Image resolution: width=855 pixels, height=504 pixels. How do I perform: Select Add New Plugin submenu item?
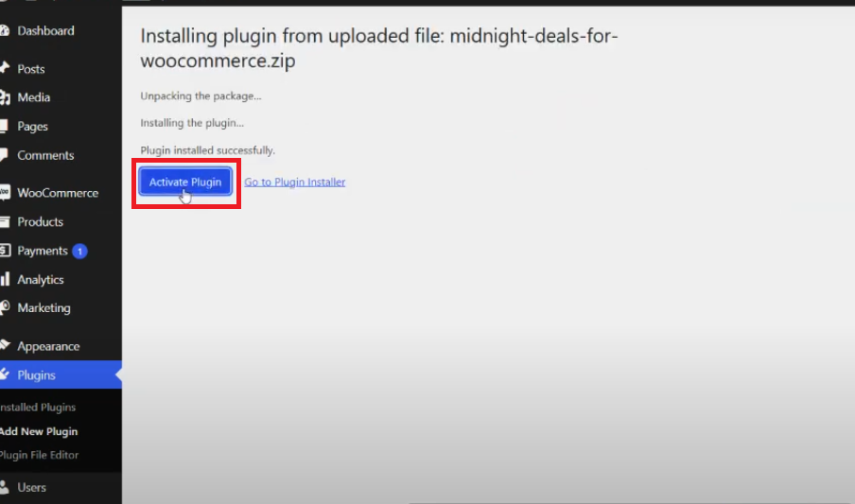[39, 431]
